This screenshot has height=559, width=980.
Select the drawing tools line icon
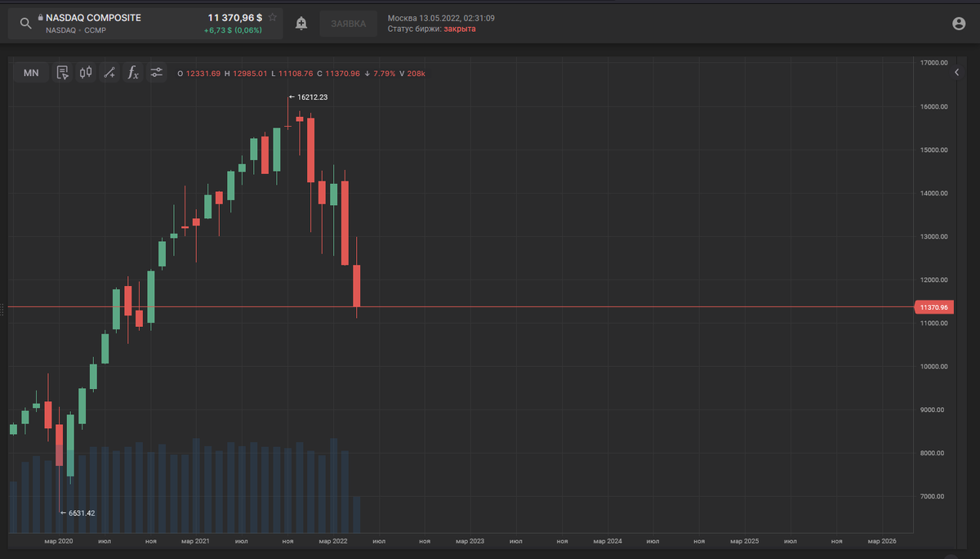click(109, 73)
